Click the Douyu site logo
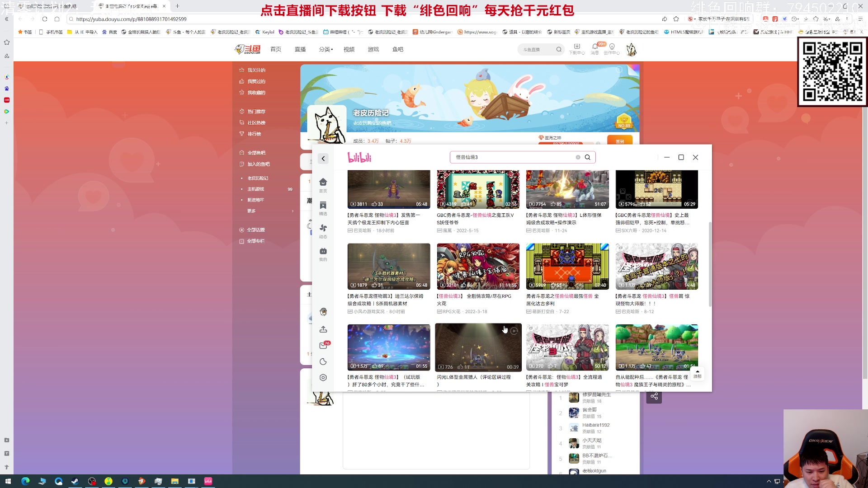The height and width of the screenshot is (488, 868). tap(248, 49)
